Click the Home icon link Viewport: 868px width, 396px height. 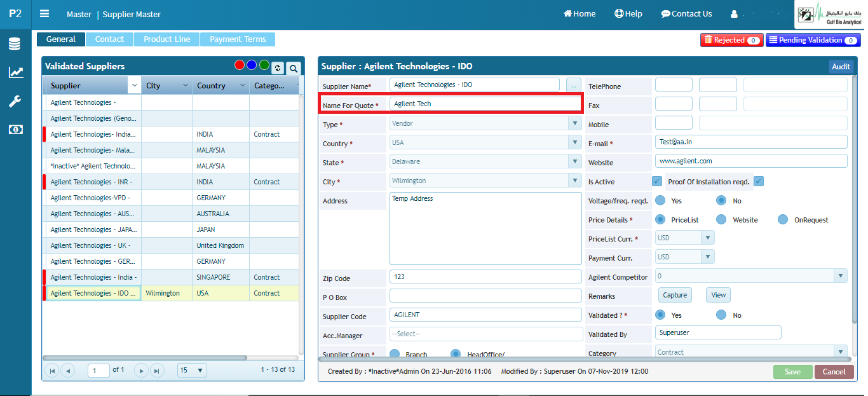[580, 13]
